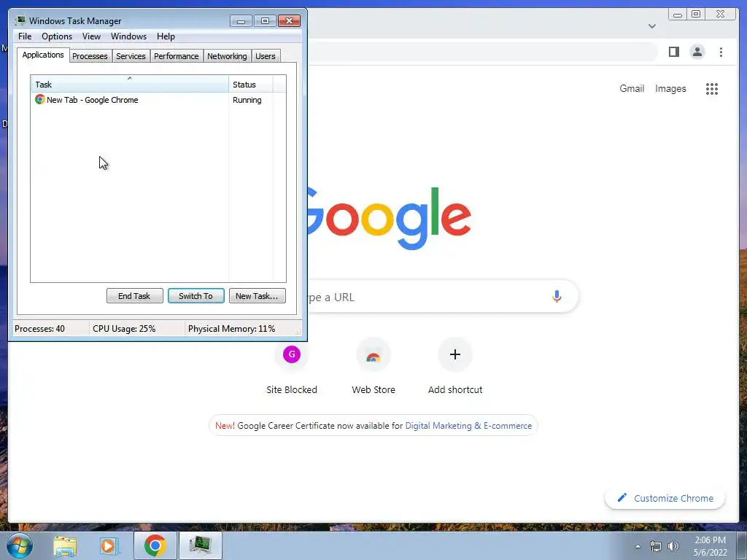Image resolution: width=747 pixels, height=560 pixels.
Task: Click Chrome taskbar button
Action: click(x=155, y=545)
